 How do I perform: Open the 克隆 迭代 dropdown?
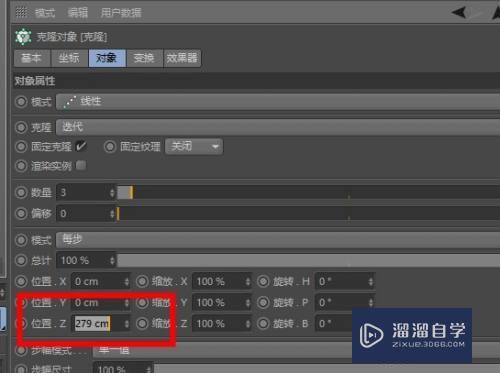tap(278, 127)
